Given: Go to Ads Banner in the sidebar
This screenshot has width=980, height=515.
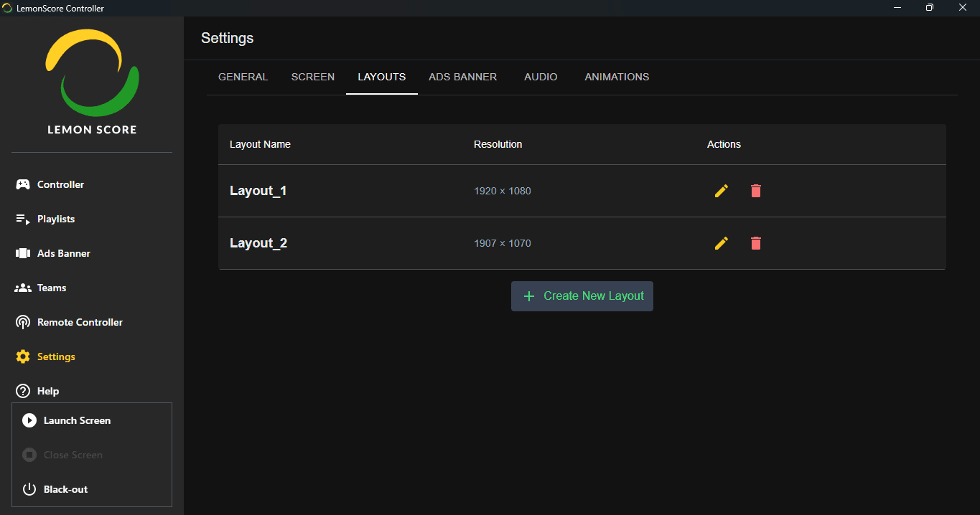Looking at the screenshot, I should [x=63, y=253].
